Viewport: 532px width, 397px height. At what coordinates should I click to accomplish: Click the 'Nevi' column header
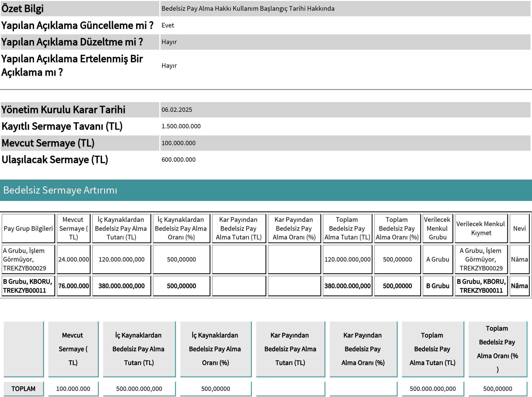(x=519, y=228)
